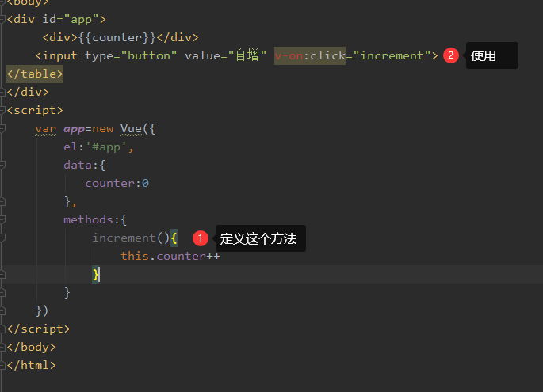Place cursor in {{counter}} expression
Image resolution: width=543 pixels, height=392 pixels.
click(x=117, y=37)
